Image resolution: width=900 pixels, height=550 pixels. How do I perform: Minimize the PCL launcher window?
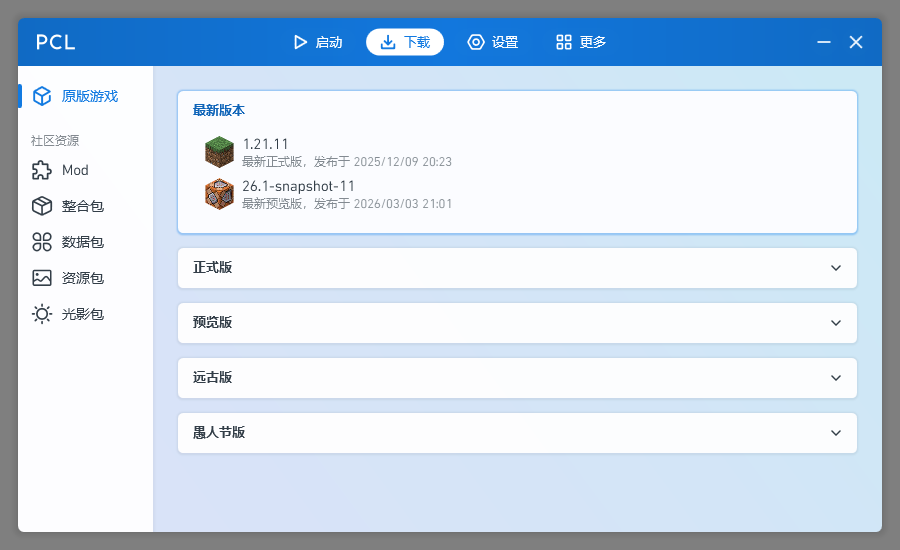(x=824, y=42)
